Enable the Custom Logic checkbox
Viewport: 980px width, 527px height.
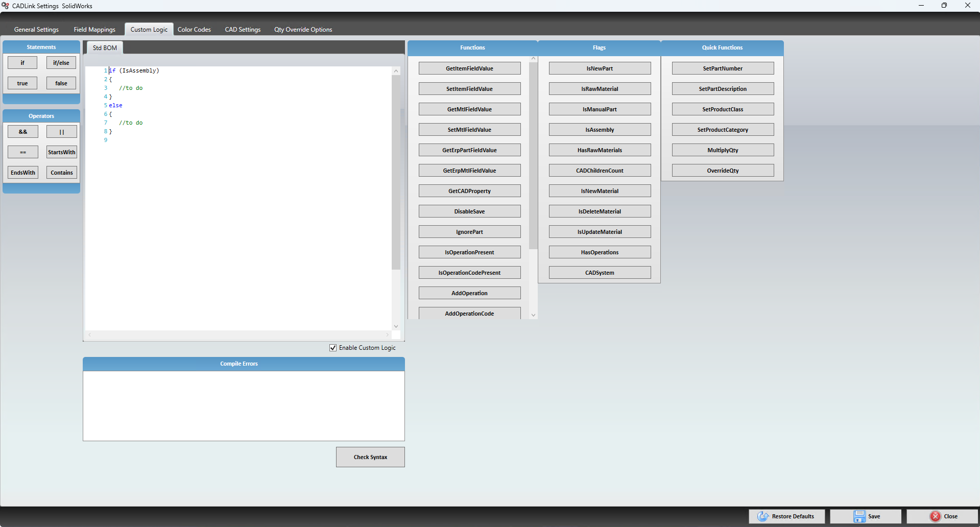[333, 348]
